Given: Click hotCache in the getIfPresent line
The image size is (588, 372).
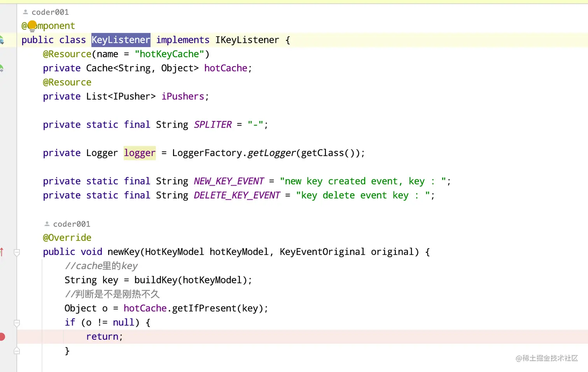Looking at the screenshot, I should coord(145,308).
